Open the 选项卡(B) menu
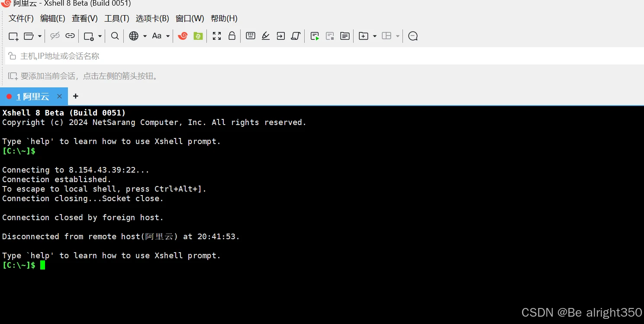The width and height of the screenshot is (644, 324). pos(152,19)
